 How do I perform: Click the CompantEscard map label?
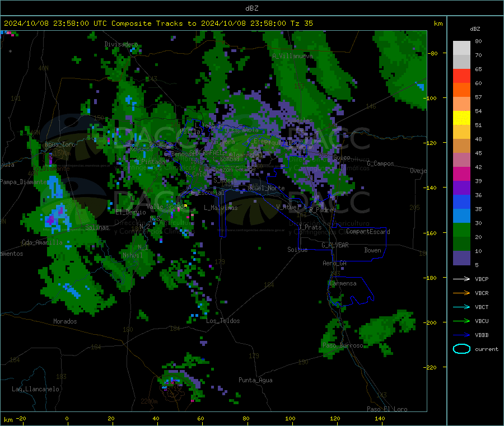coord(368,232)
